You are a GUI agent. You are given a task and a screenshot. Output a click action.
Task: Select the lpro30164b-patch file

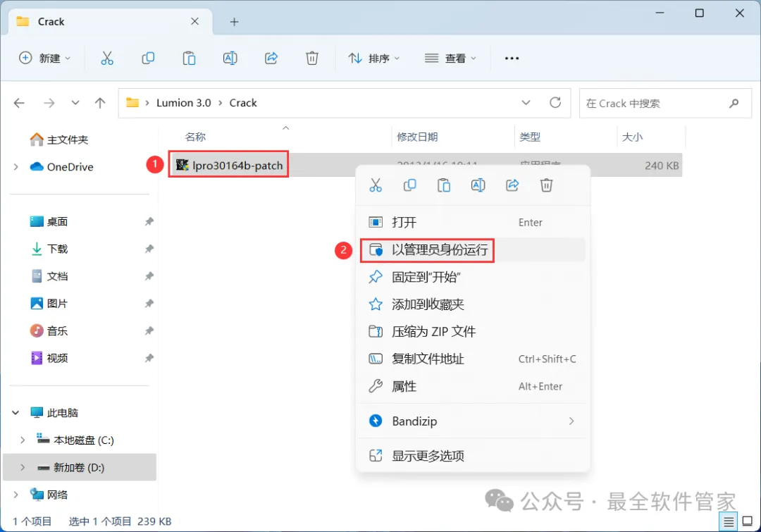(x=228, y=165)
